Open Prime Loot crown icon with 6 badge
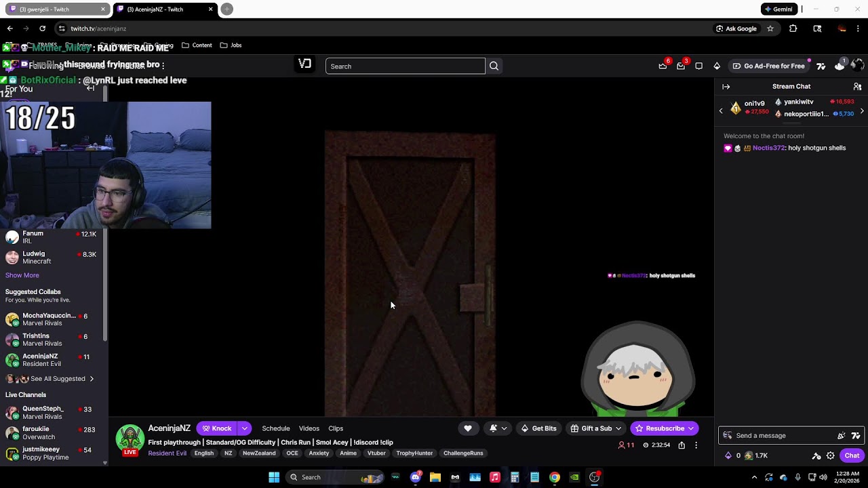Screen dimensions: 868x488 click(663, 66)
